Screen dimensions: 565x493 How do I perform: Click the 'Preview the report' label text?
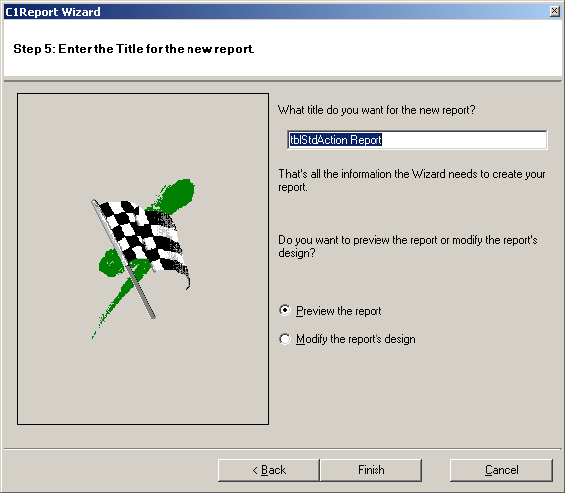pos(338,311)
